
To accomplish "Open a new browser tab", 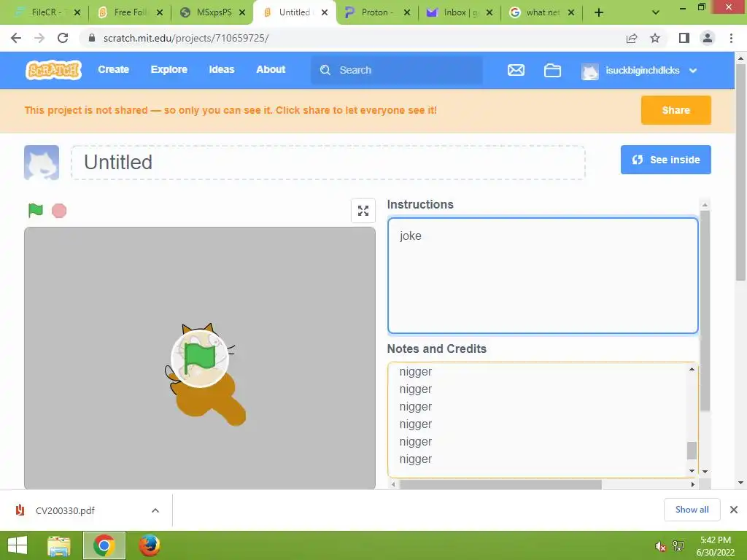I will point(599,12).
